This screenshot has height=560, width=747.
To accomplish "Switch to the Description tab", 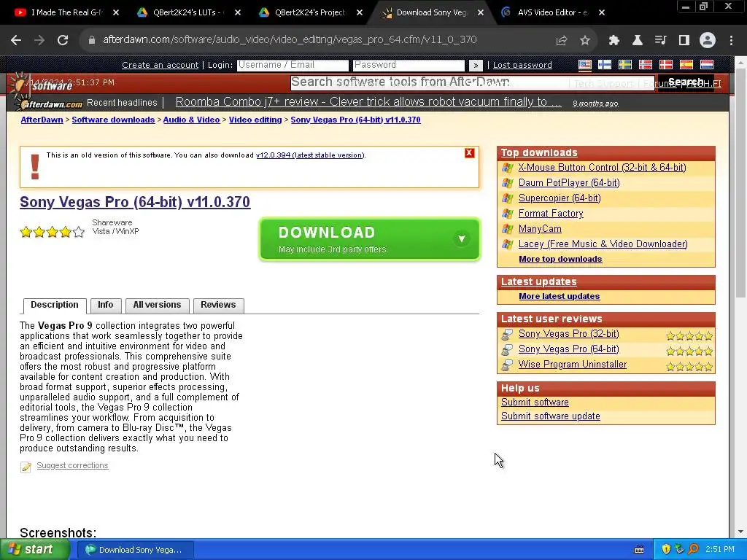I will 54,306.
